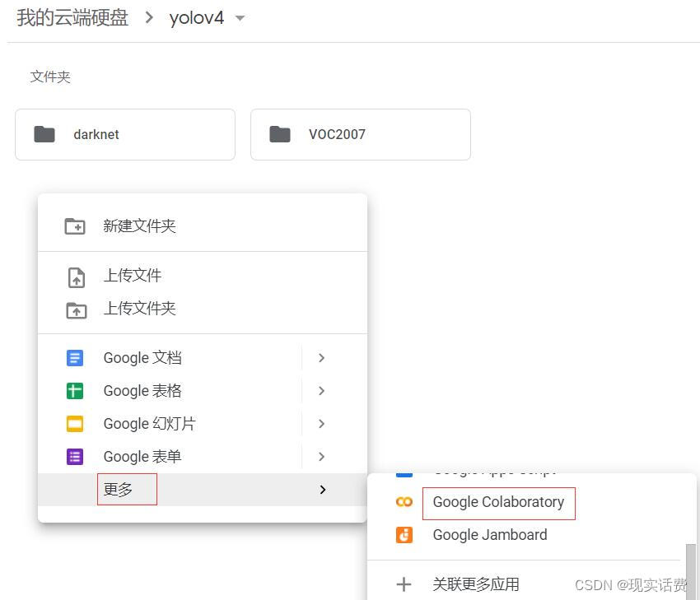Select the Google 幻灯片 (Slides) icon
The image size is (700, 600).
[76, 423]
